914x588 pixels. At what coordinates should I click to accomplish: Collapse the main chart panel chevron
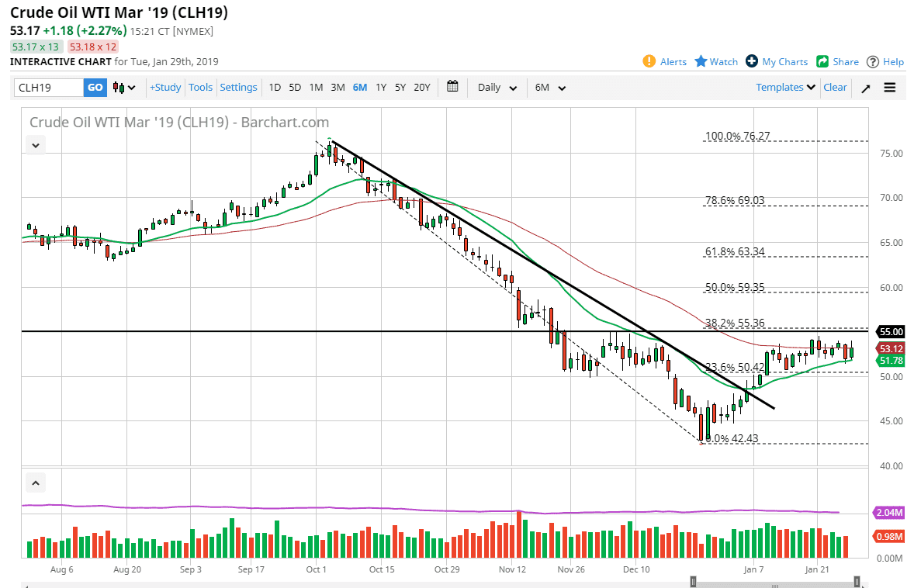click(35, 144)
